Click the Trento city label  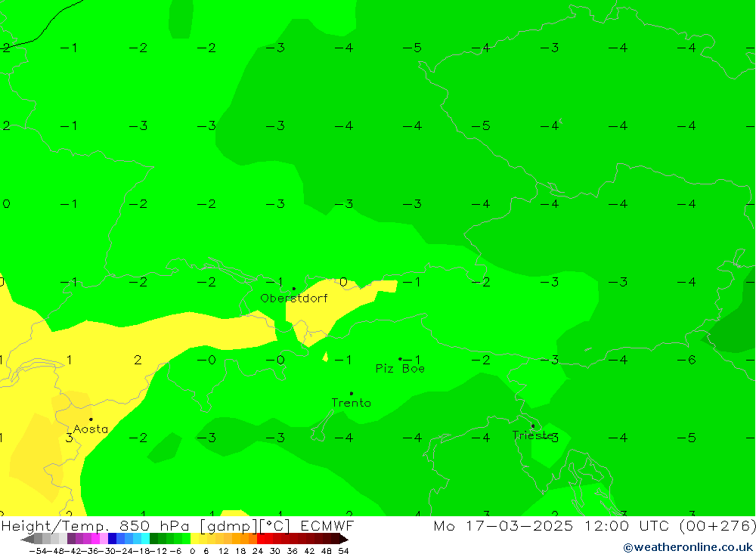(x=351, y=403)
